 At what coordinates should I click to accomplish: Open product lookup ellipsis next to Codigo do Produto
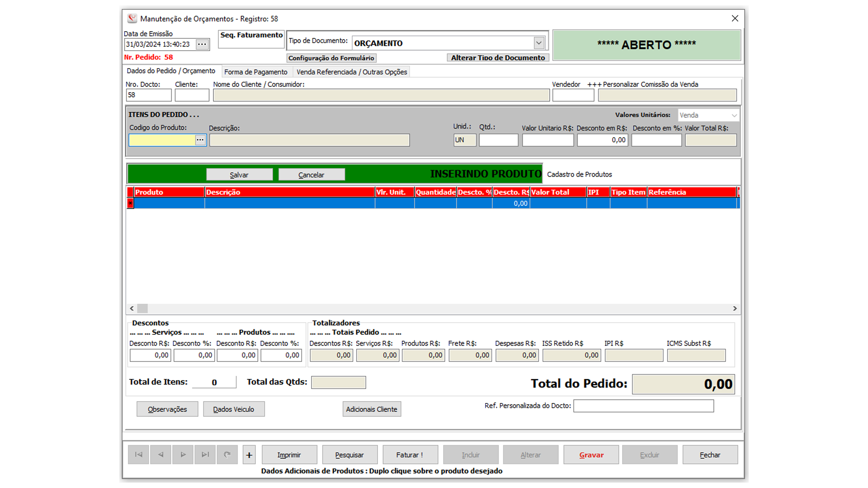tap(200, 140)
